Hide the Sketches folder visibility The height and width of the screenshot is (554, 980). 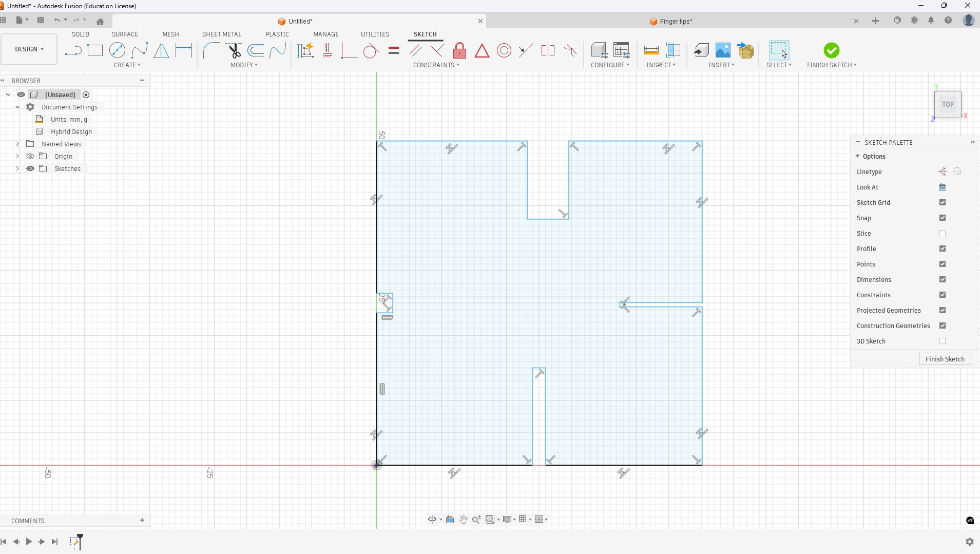tap(30, 168)
